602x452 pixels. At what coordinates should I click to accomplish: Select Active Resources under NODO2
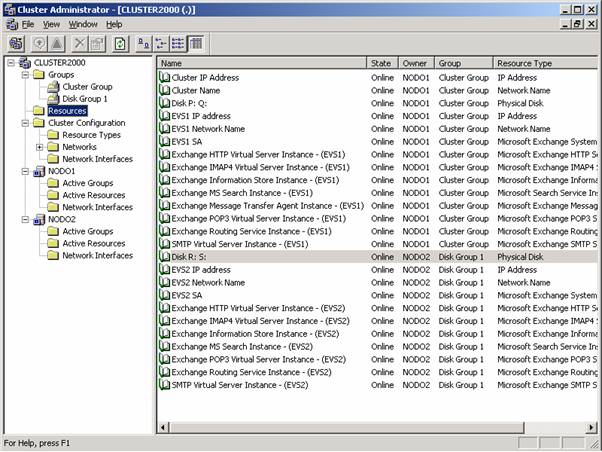point(94,243)
